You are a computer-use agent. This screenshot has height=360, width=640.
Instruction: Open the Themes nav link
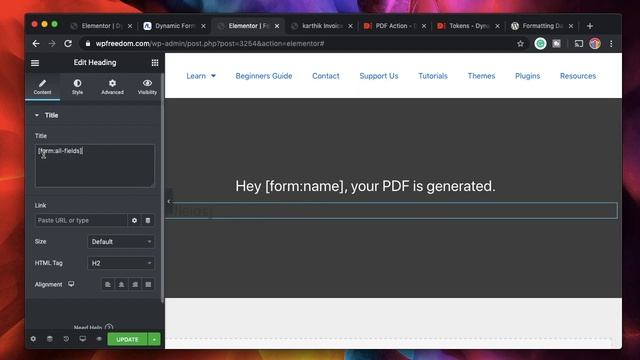tap(481, 76)
